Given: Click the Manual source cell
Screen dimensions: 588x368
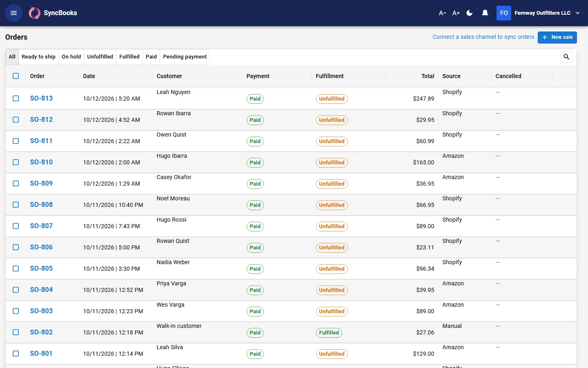Looking at the screenshot, I should click(452, 326).
